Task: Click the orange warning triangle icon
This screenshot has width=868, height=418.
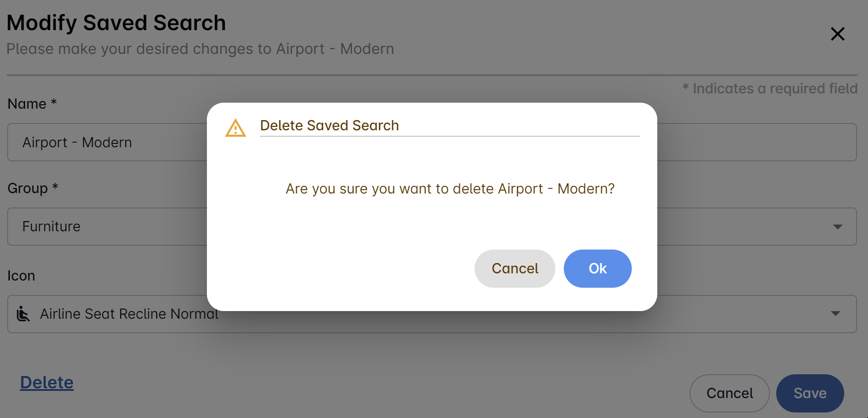Action: pyautogui.click(x=235, y=128)
